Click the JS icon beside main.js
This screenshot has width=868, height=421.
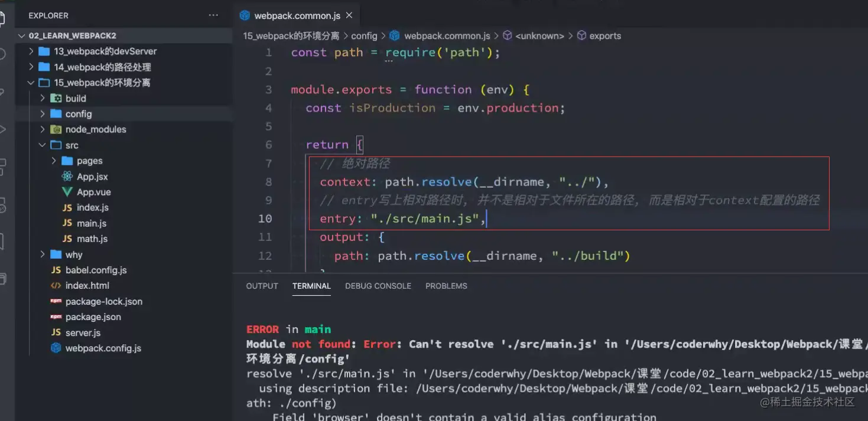click(x=67, y=223)
